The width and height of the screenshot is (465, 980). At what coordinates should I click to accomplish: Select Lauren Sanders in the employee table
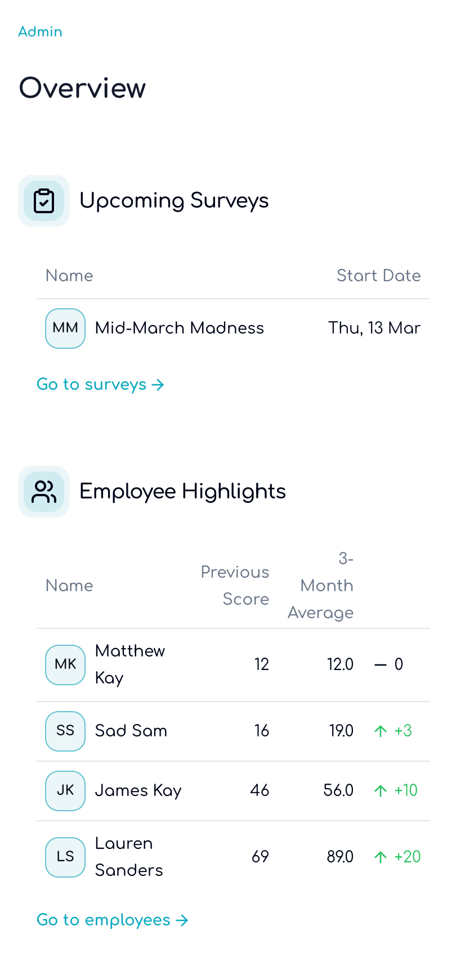pyautogui.click(x=129, y=857)
